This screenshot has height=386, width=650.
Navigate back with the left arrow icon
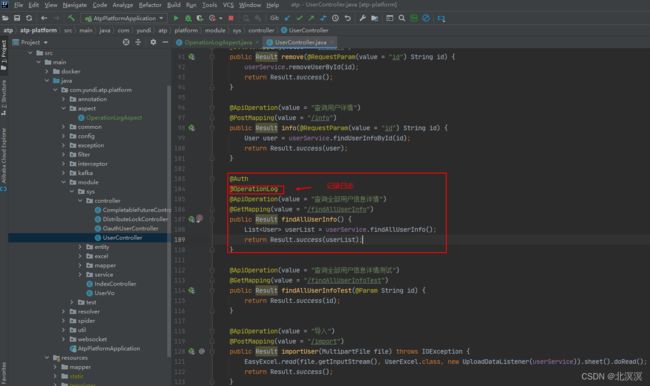44,18
